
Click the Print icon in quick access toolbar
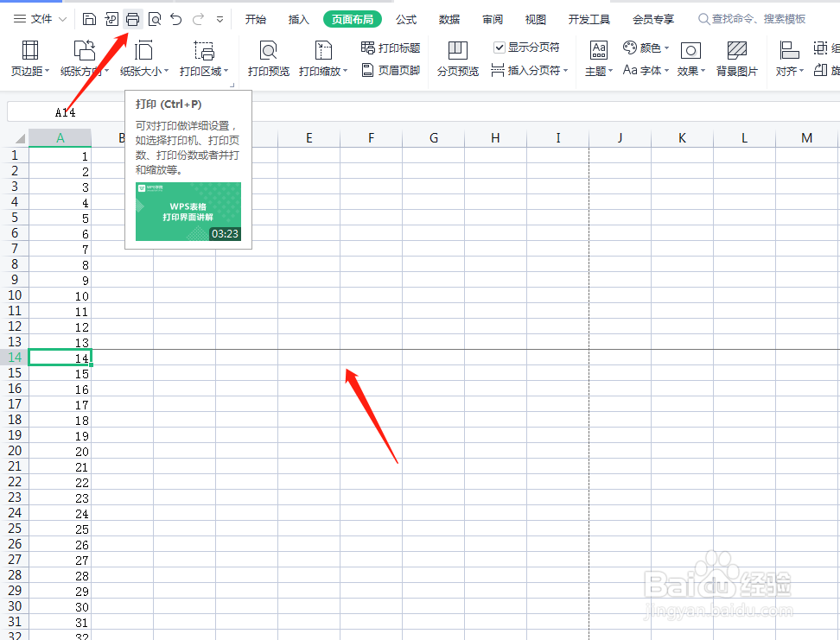[132, 20]
